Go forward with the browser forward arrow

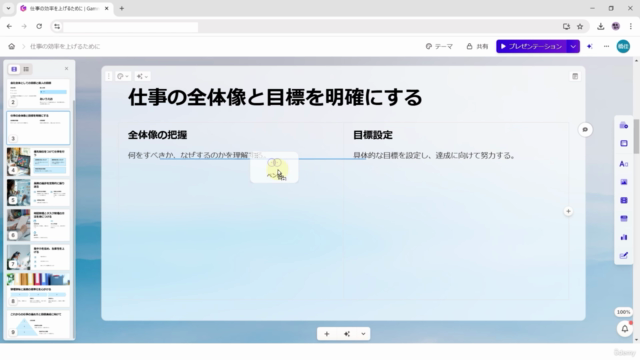point(24,27)
